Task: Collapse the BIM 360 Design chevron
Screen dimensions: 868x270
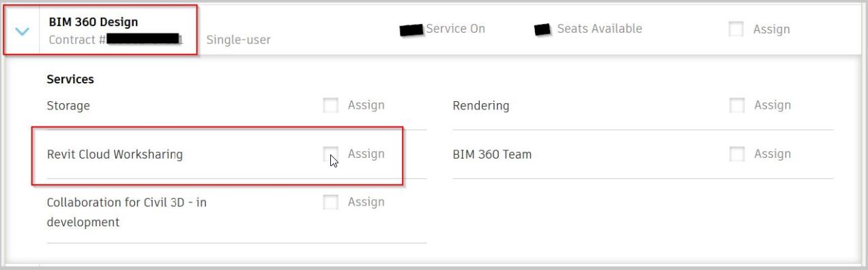Action: coord(23,31)
